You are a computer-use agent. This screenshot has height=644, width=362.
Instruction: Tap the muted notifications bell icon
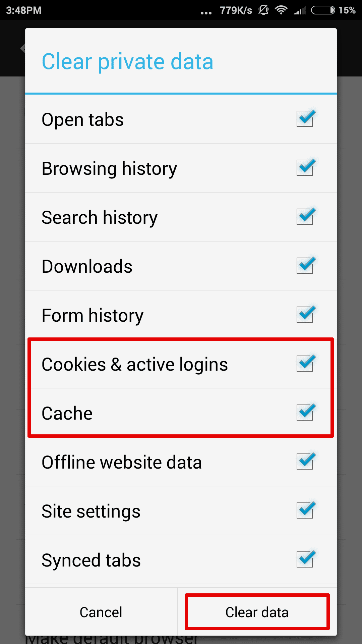pos(263,10)
